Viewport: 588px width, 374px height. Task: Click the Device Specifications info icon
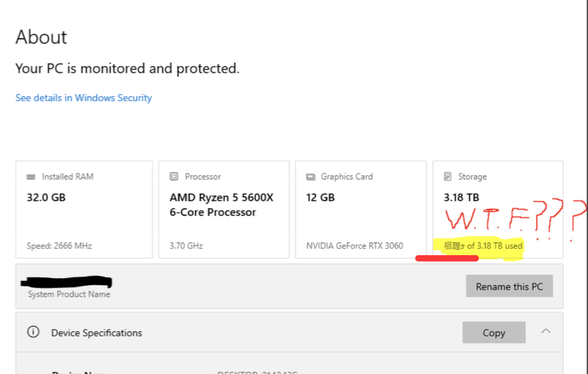[34, 332]
